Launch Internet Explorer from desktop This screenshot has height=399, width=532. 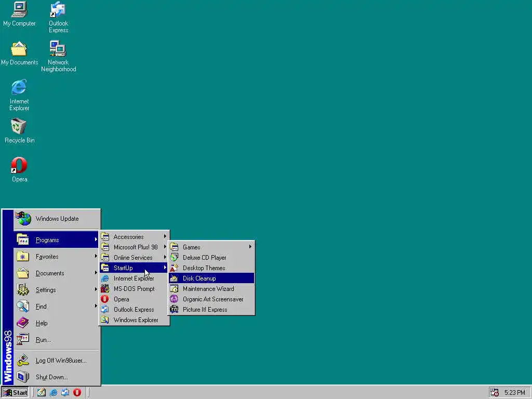point(19,96)
